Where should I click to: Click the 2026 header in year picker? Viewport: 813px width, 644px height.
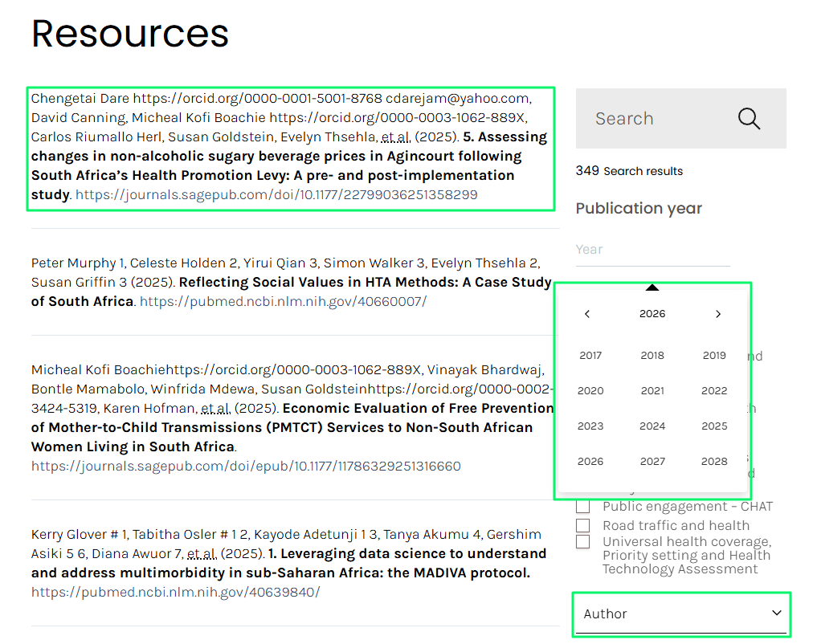click(652, 314)
